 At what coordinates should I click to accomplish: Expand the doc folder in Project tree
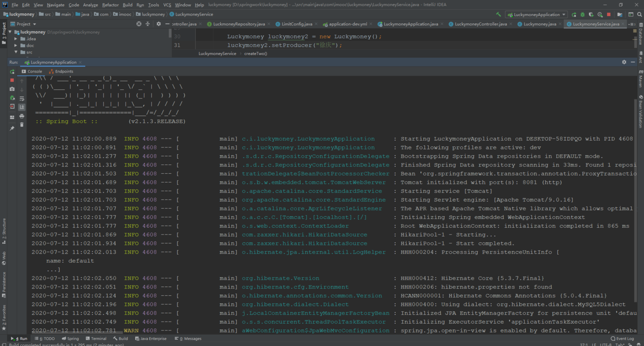tap(16, 46)
